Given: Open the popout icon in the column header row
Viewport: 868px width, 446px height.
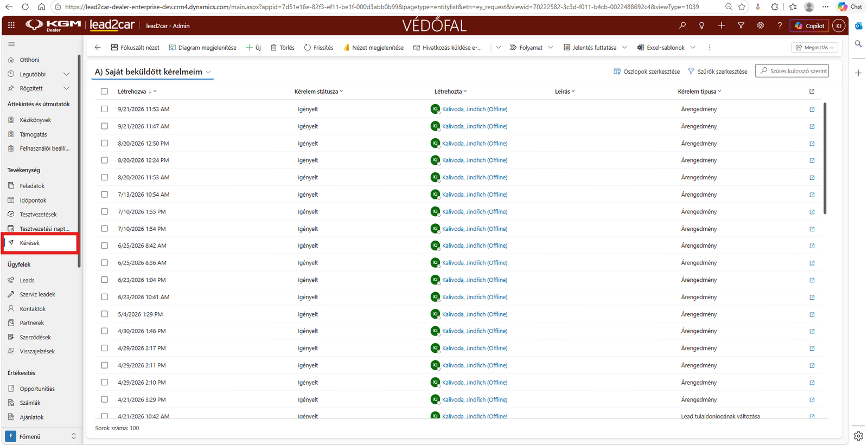Looking at the screenshot, I should coord(812,92).
